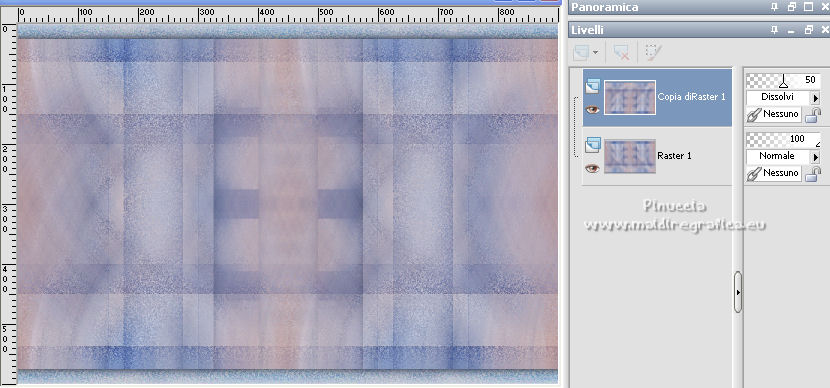
Task: Open New Layer dropdown arrow in Livelli toolbar
Action: click(596, 52)
